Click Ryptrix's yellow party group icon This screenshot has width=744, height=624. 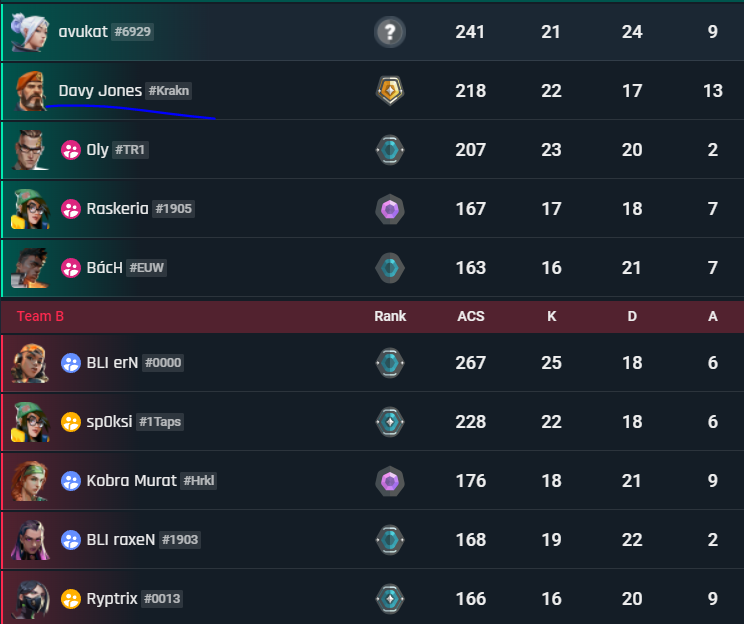pos(71,599)
